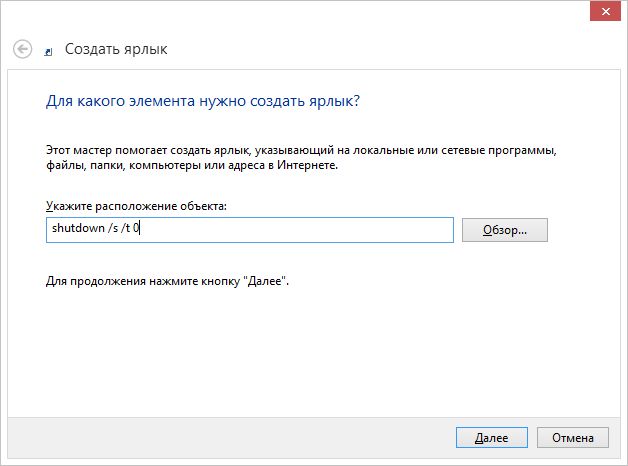Cancel with the Отмена button
628x466 pixels.
pos(573,438)
